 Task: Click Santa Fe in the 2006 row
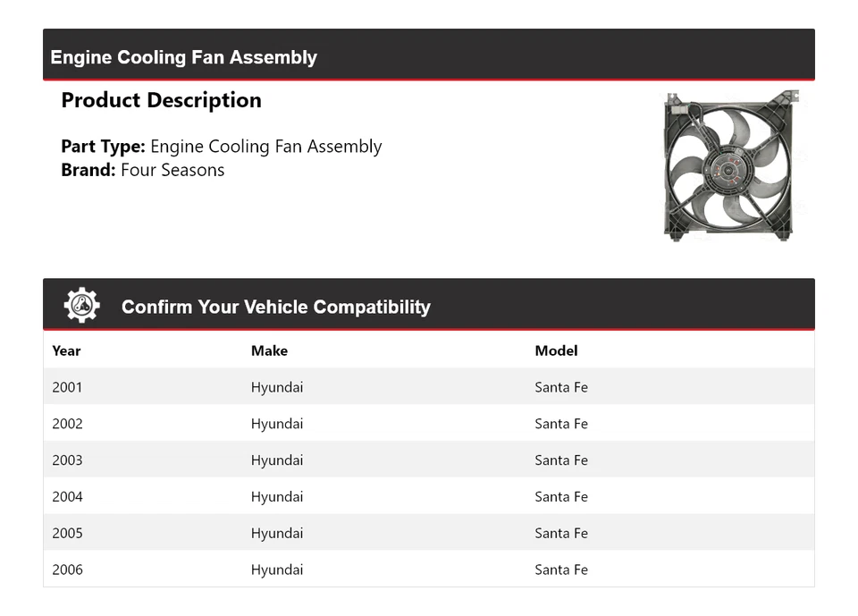point(561,570)
